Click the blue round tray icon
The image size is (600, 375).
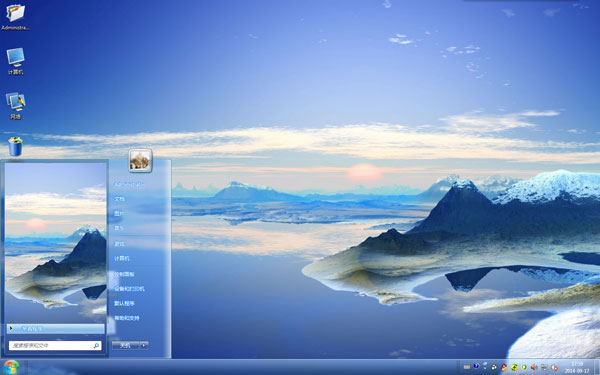tap(476, 366)
